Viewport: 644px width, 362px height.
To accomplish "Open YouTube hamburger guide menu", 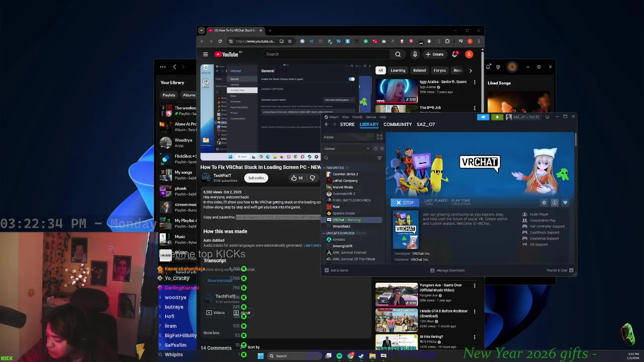I will 205,54.
